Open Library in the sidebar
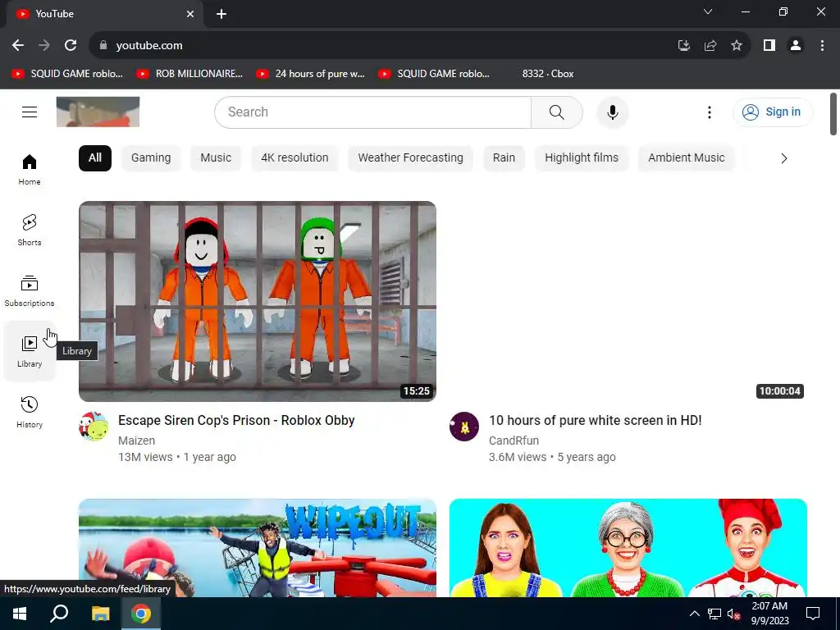 click(30, 351)
